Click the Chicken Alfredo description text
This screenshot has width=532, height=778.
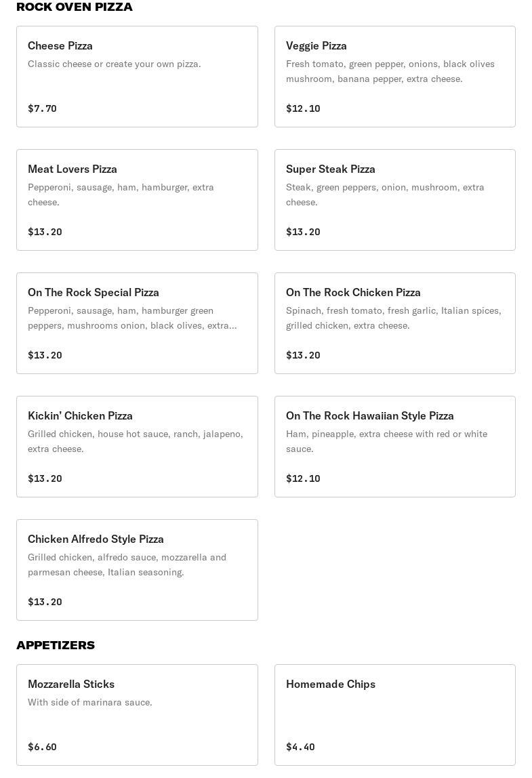pyautogui.click(x=127, y=565)
